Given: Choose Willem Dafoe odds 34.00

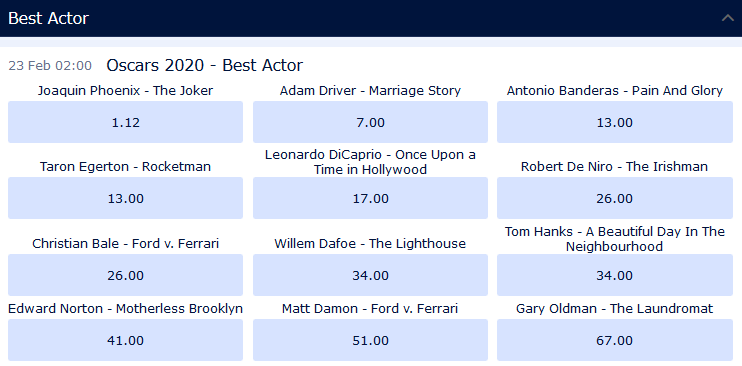Looking at the screenshot, I should click(x=370, y=275).
